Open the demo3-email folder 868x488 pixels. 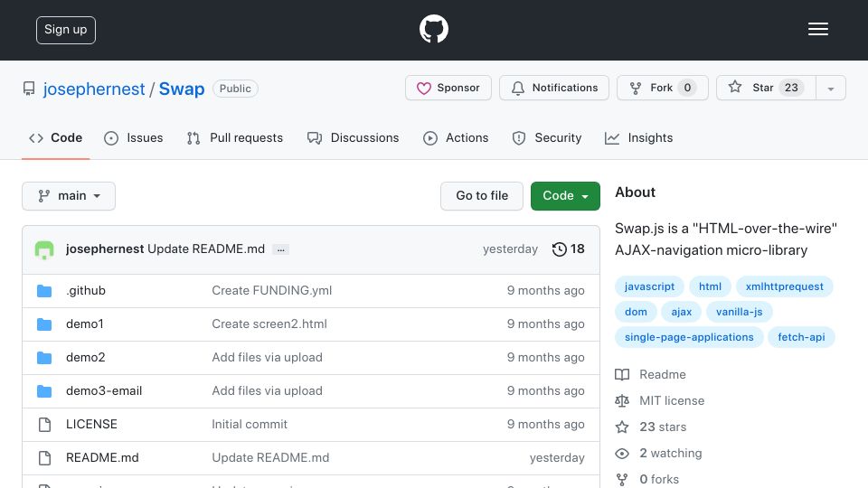coord(104,390)
